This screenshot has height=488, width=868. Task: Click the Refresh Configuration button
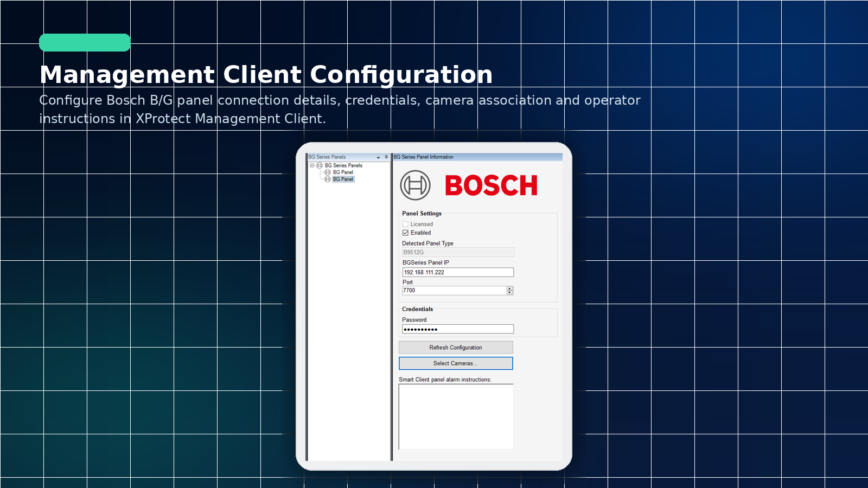[x=456, y=348]
